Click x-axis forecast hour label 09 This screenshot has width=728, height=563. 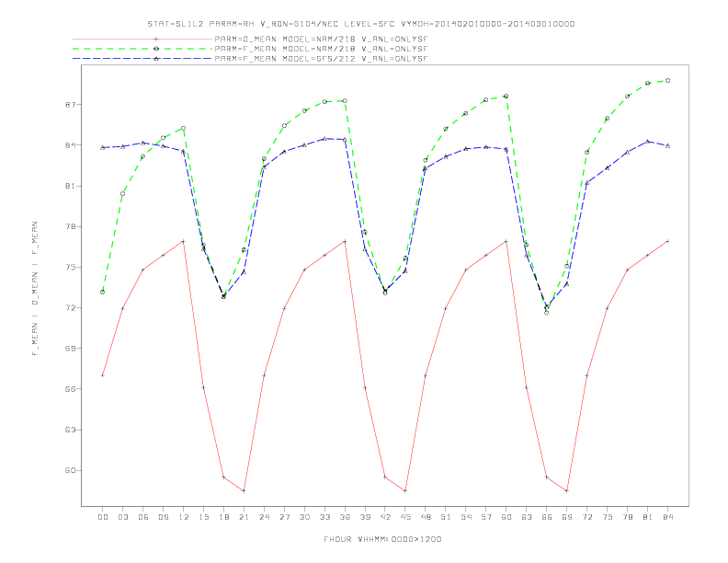point(164,517)
